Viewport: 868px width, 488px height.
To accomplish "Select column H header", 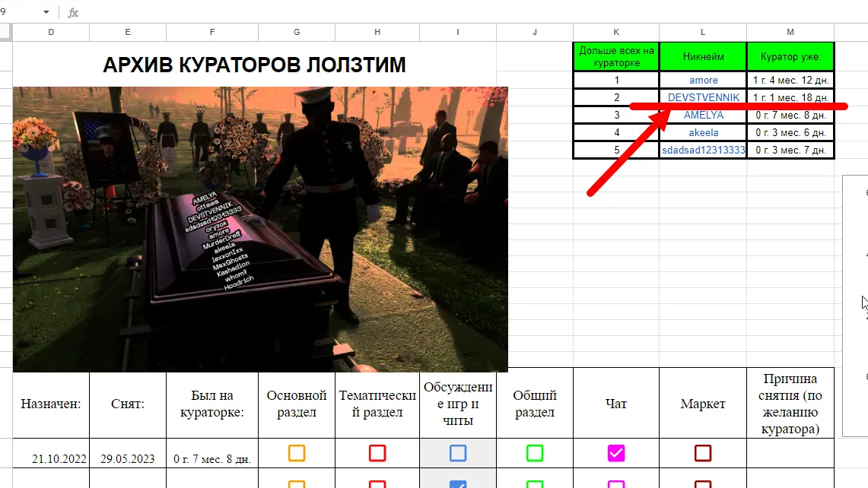I will (377, 32).
